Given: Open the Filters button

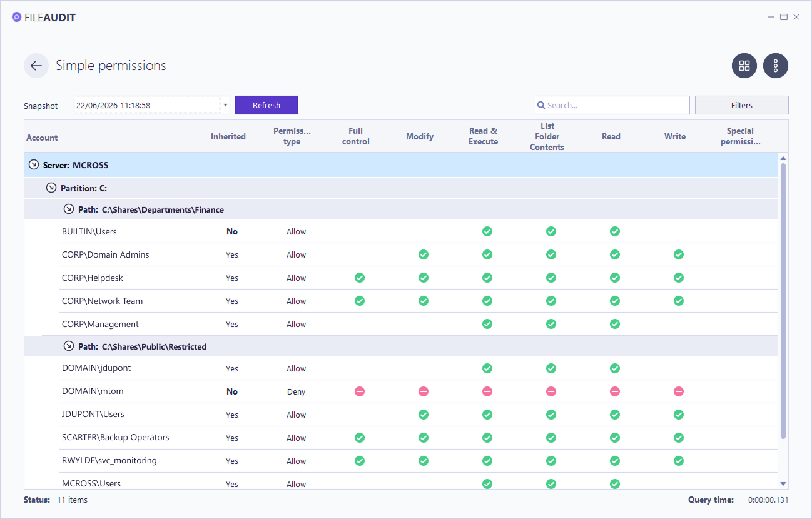Looking at the screenshot, I should tap(742, 105).
